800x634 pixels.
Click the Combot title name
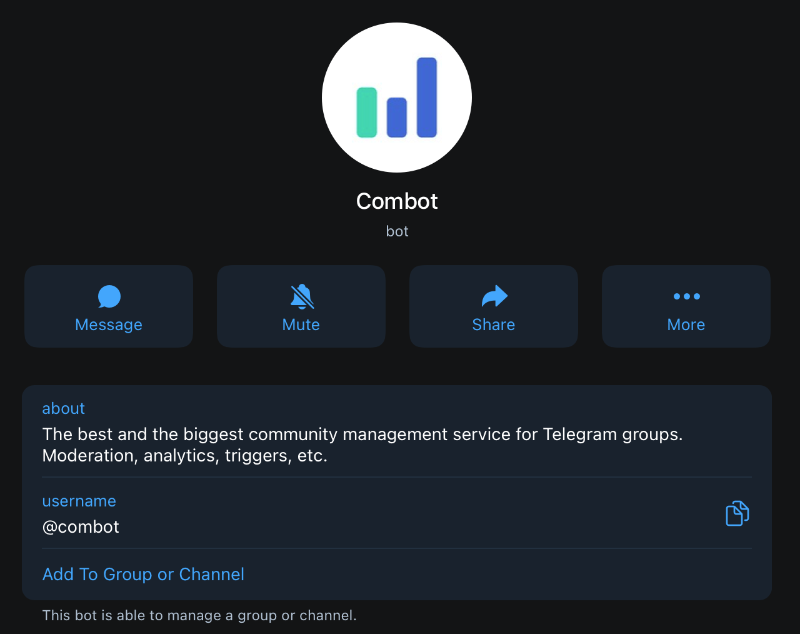click(397, 201)
